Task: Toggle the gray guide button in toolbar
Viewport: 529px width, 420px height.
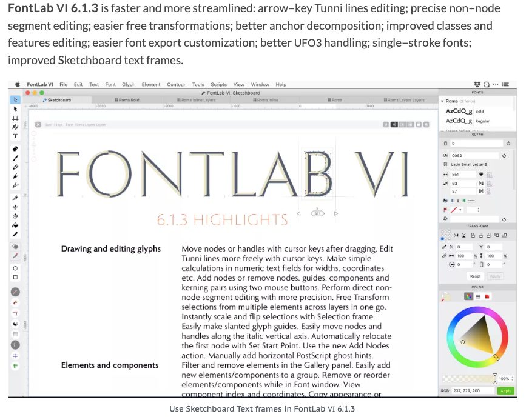Action: pos(15,345)
